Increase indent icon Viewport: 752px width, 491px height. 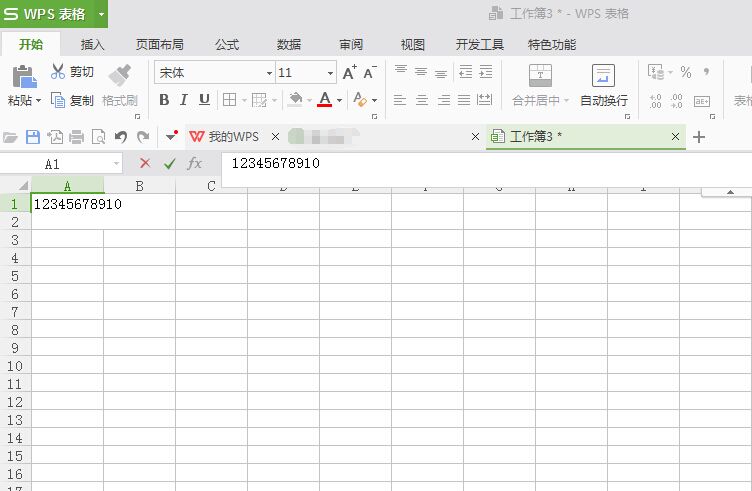(x=486, y=71)
